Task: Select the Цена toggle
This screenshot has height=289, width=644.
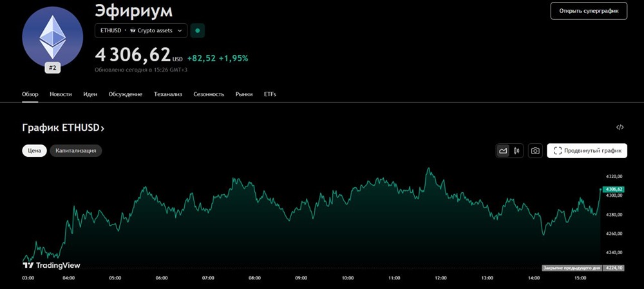Action: tap(34, 151)
